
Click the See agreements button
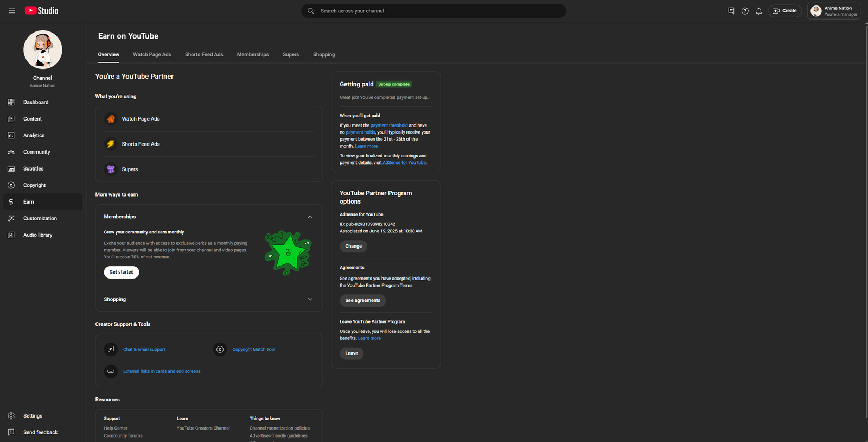coord(363,300)
